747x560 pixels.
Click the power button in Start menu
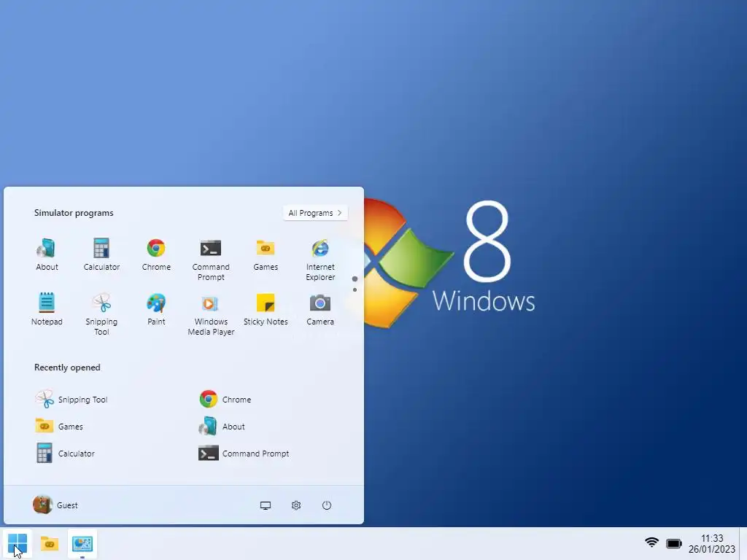point(326,505)
